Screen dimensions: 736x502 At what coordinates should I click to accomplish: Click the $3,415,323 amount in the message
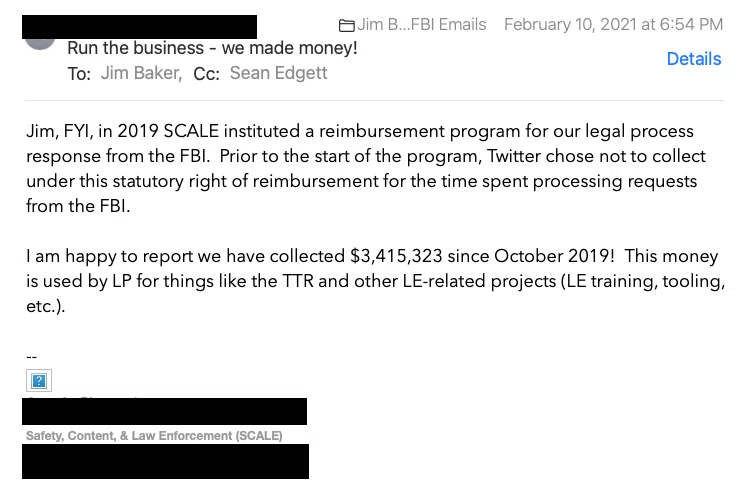coord(396,256)
